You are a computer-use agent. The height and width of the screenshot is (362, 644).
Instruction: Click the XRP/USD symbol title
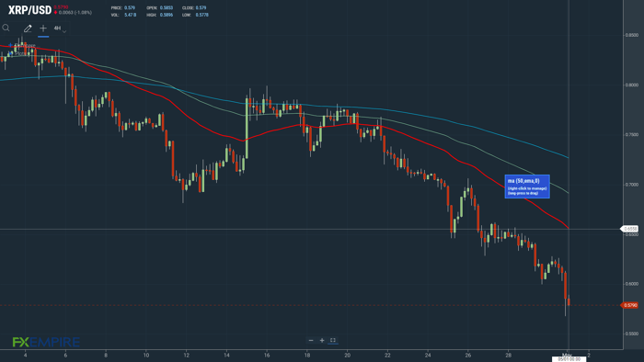30,10
